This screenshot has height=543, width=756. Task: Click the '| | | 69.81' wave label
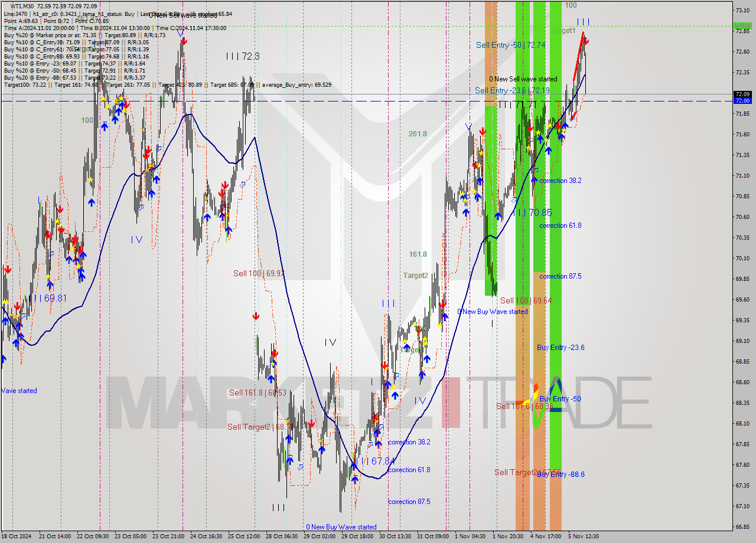click(47, 298)
